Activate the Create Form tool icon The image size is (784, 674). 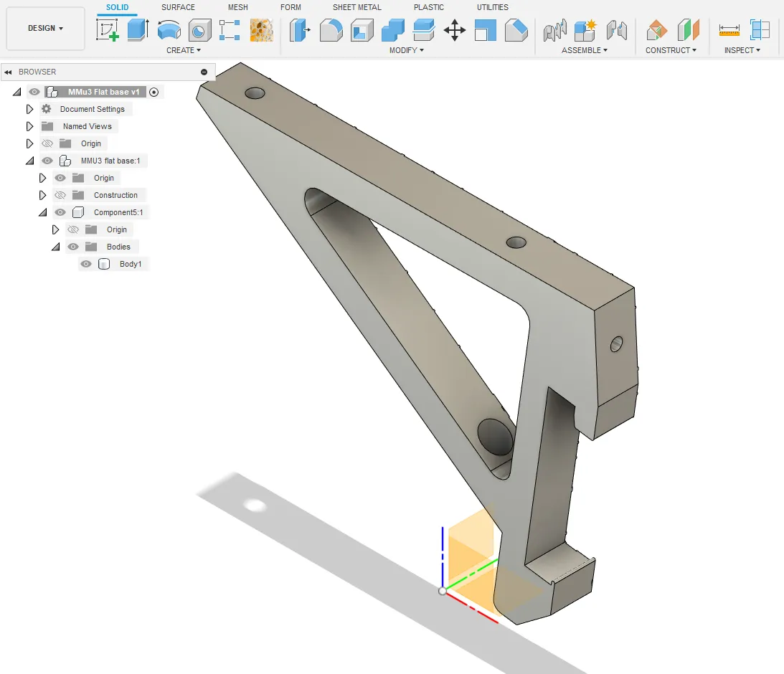pos(262,30)
